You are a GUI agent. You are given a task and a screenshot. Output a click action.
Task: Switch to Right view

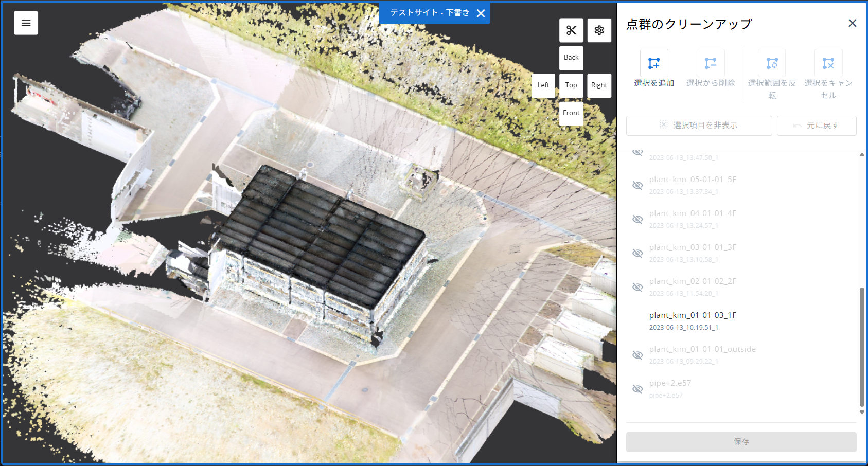pyautogui.click(x=599, y=85)
